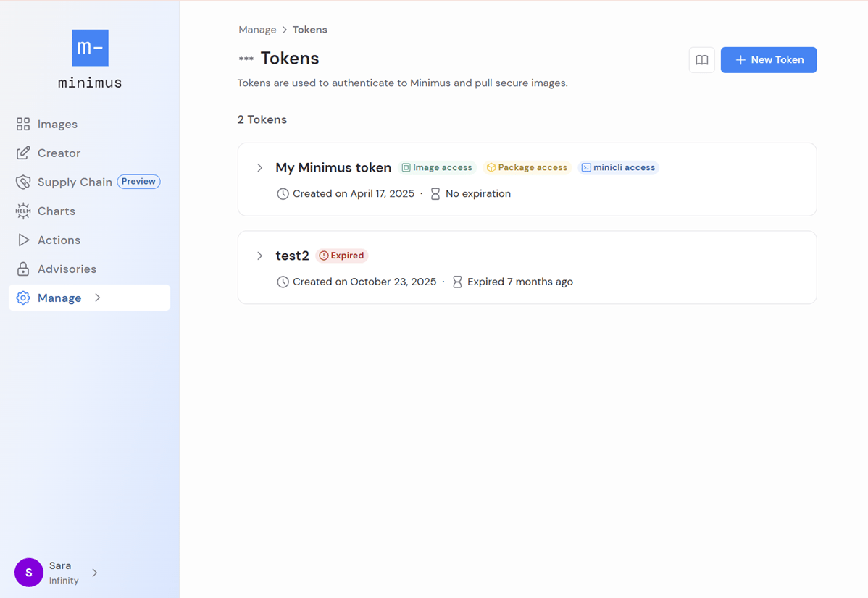Image resolution: width=868 pixels, height=598 pixels.
Task: Click the Expired status badge
Action: (341, 256)
